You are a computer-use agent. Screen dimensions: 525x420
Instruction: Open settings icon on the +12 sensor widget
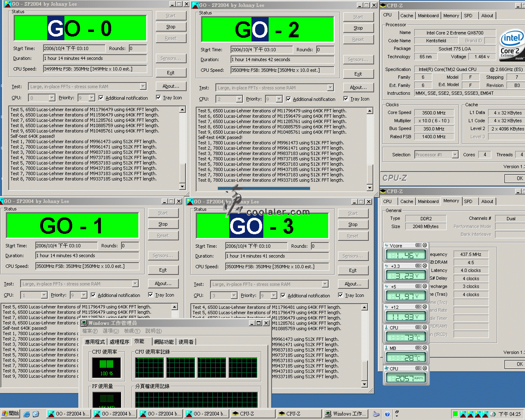pos(418,307)
